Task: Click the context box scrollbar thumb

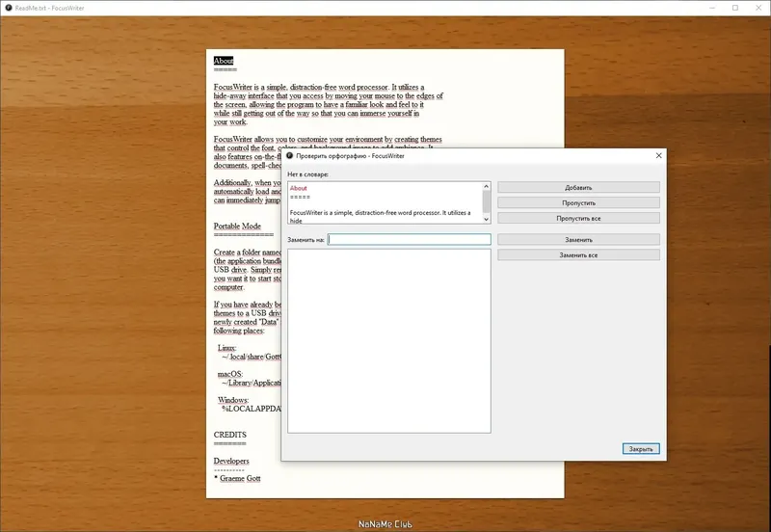Action: [487, 201]
